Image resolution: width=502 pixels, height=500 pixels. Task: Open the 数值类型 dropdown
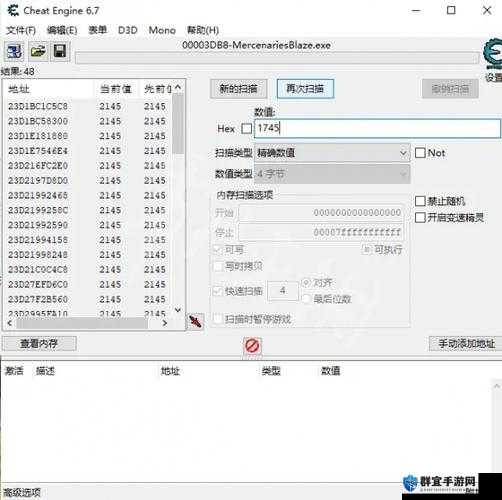tap(332, 174)
